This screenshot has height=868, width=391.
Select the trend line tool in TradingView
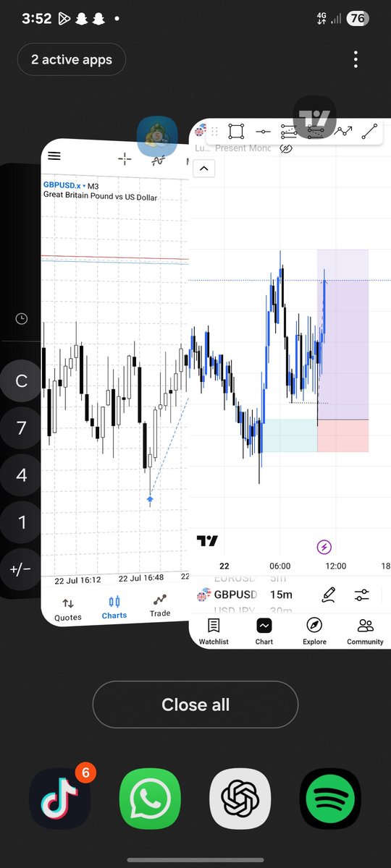369,132
